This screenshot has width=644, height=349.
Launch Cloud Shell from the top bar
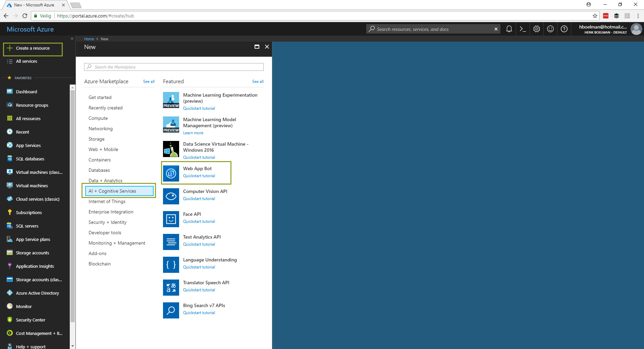[x=523, y=29]
